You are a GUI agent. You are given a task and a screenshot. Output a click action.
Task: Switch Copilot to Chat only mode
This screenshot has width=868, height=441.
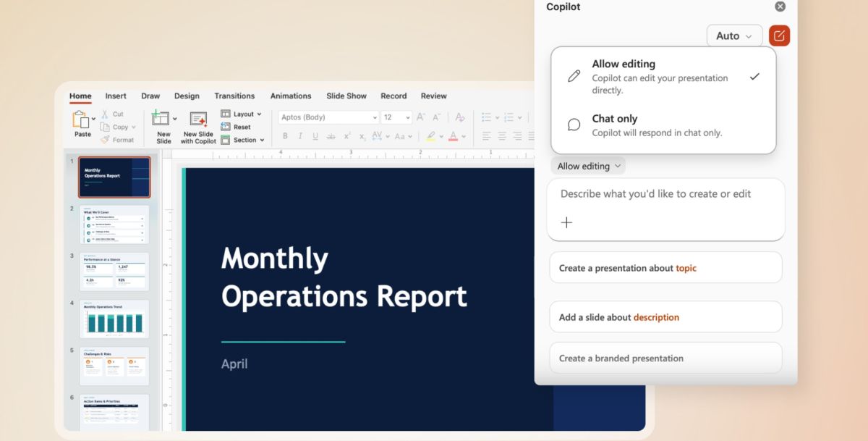point(637,125)
